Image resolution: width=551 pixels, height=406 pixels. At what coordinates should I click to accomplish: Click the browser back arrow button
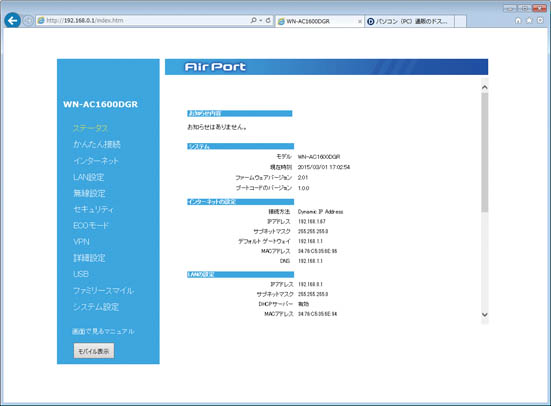[13, 21]
